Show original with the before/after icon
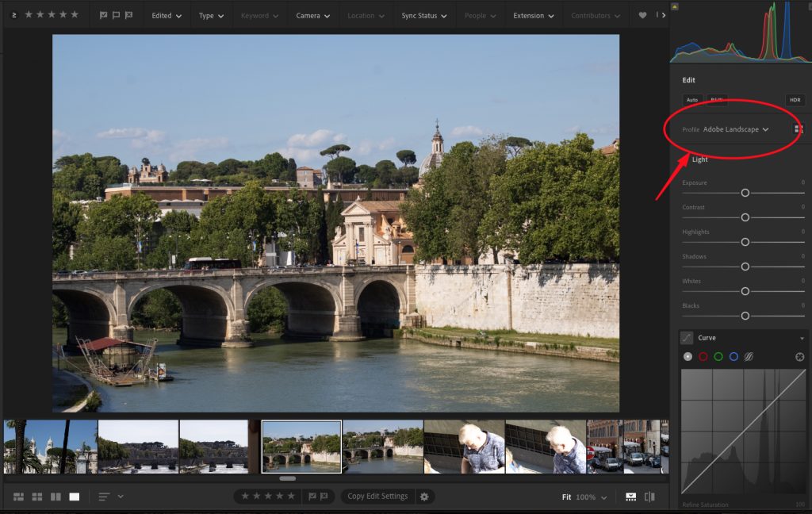This screenshot has width=812, height=514. coord(649,497)
